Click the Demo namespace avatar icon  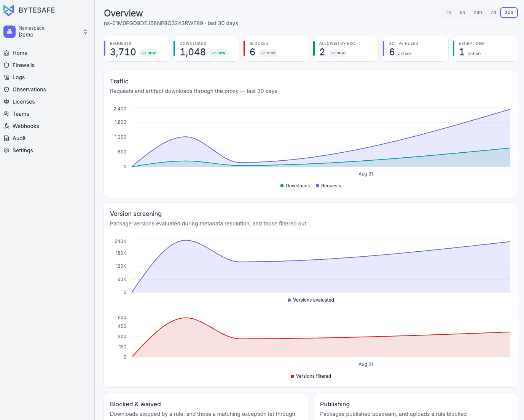[10, 32]
